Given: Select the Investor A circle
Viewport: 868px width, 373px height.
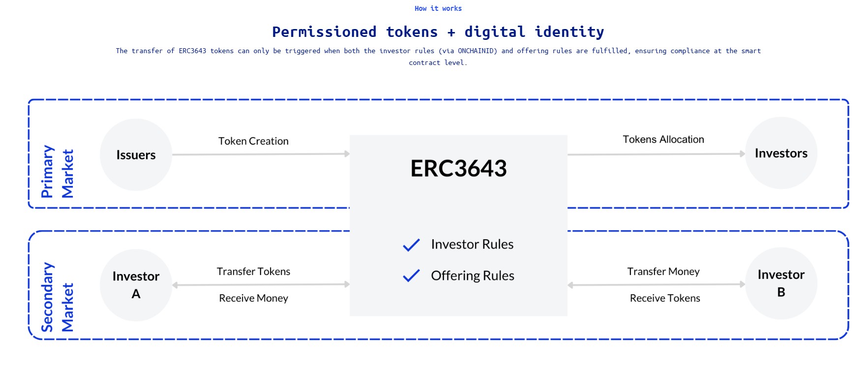Looking at the screenshot, I should (x=136, y=285).
